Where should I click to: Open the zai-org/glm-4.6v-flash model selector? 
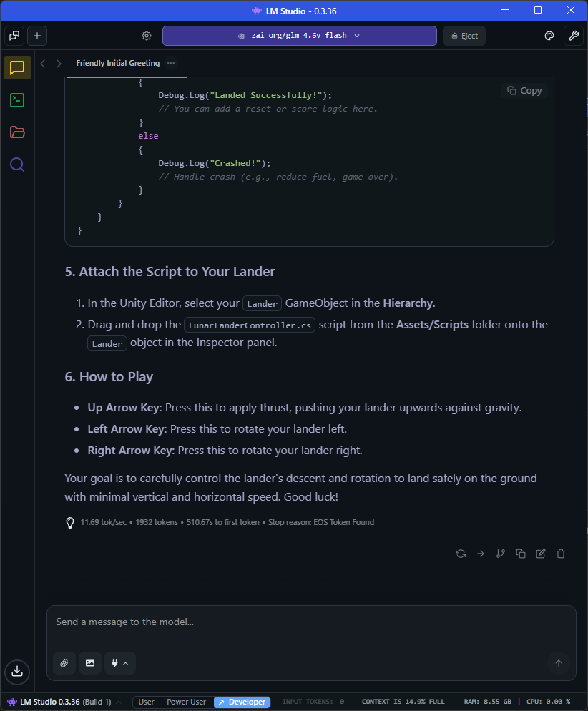(299, 36)
